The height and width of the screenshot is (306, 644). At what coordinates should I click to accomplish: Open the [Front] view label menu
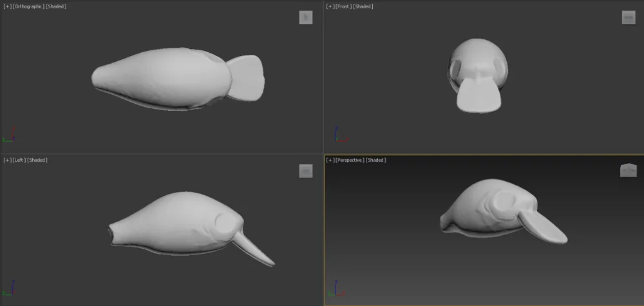tap(343, 6)
